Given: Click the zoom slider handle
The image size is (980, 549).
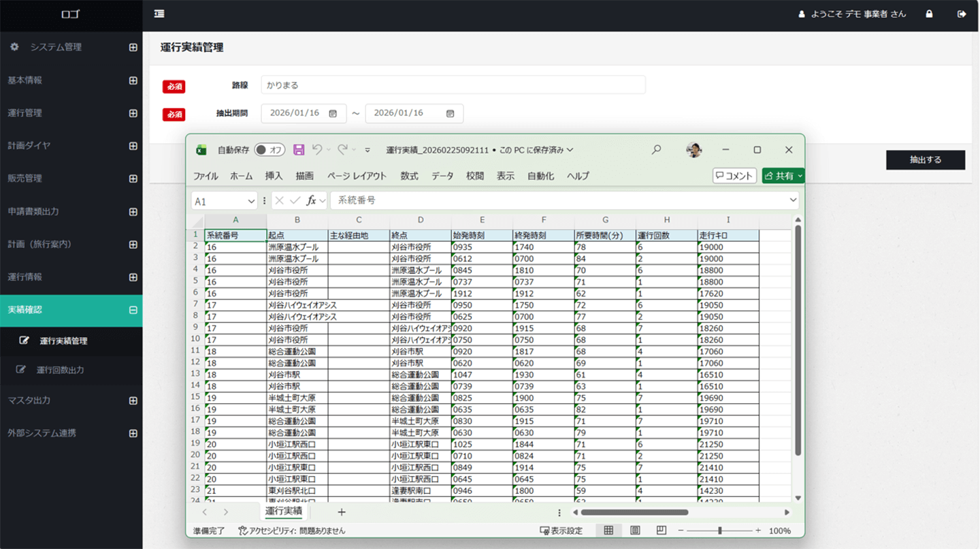Looking at the screenshot, I should pyautogui.click(x=719, y=531).
